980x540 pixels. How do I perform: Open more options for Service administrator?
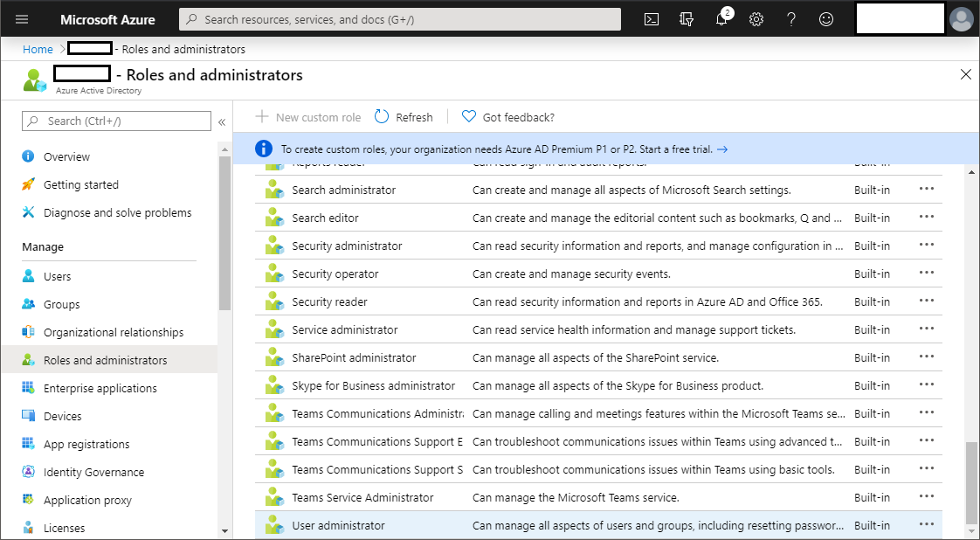coord(926,329)
